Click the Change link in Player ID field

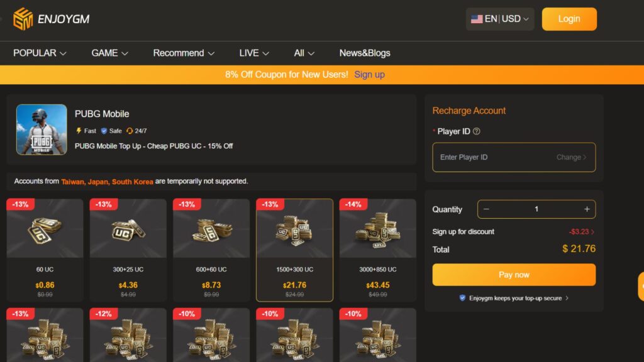coord(570,157)
